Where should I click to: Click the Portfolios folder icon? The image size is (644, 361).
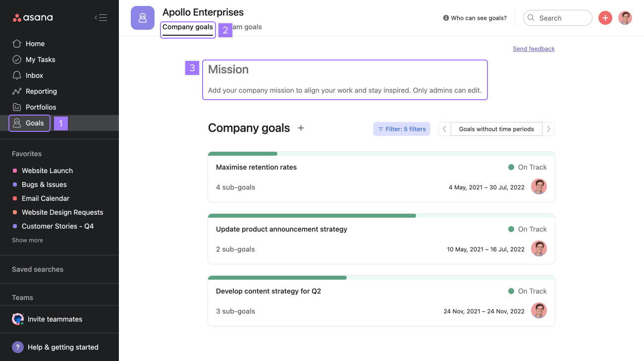coord(17,107)
